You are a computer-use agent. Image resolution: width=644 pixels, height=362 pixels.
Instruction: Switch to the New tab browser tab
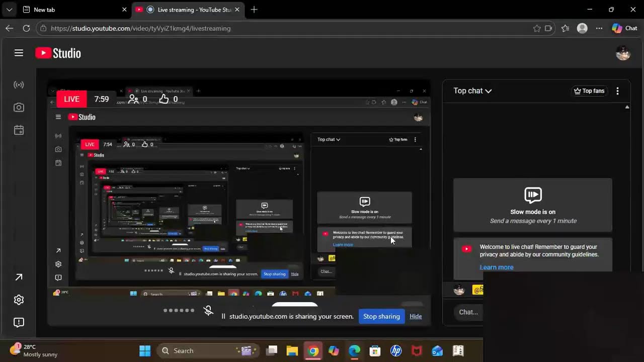[x=74, y=10]
